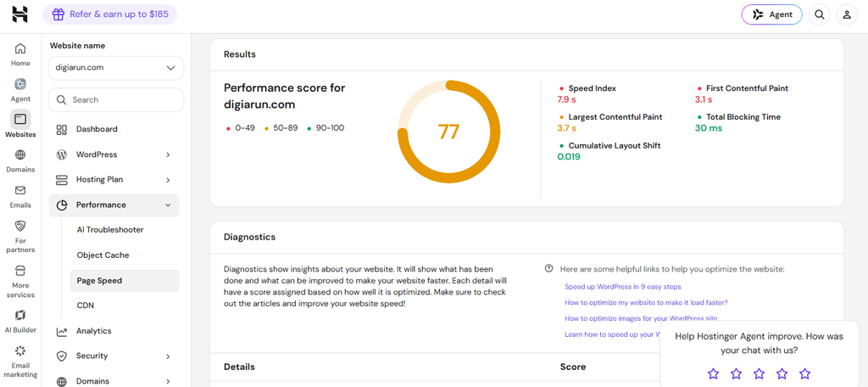Click Cumulative Layout Shift value 0.019
Screen dimensions: 868x387
click(569, 157)
